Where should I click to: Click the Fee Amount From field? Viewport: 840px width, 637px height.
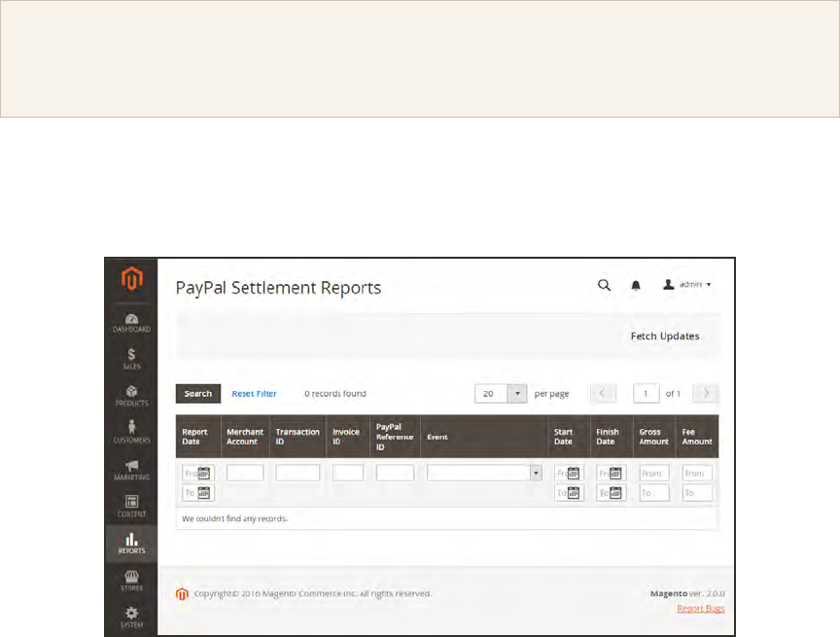click(x=697, y=473)
